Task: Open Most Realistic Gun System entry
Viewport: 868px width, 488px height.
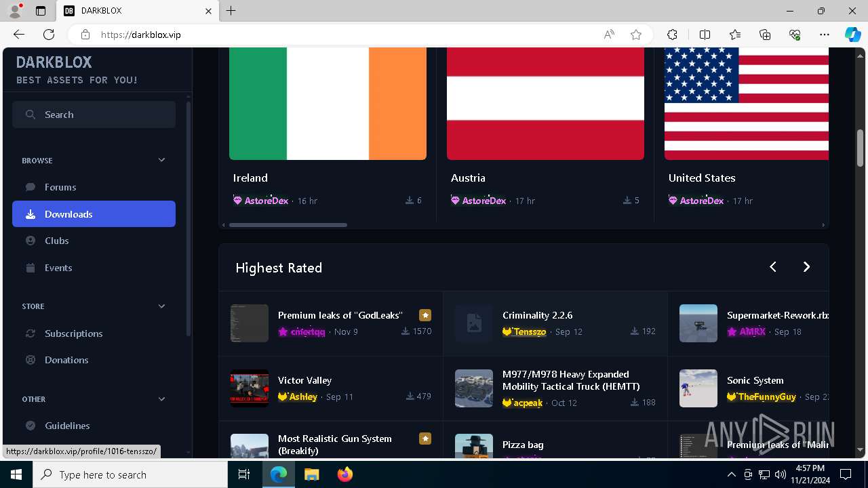Action: 335,445
